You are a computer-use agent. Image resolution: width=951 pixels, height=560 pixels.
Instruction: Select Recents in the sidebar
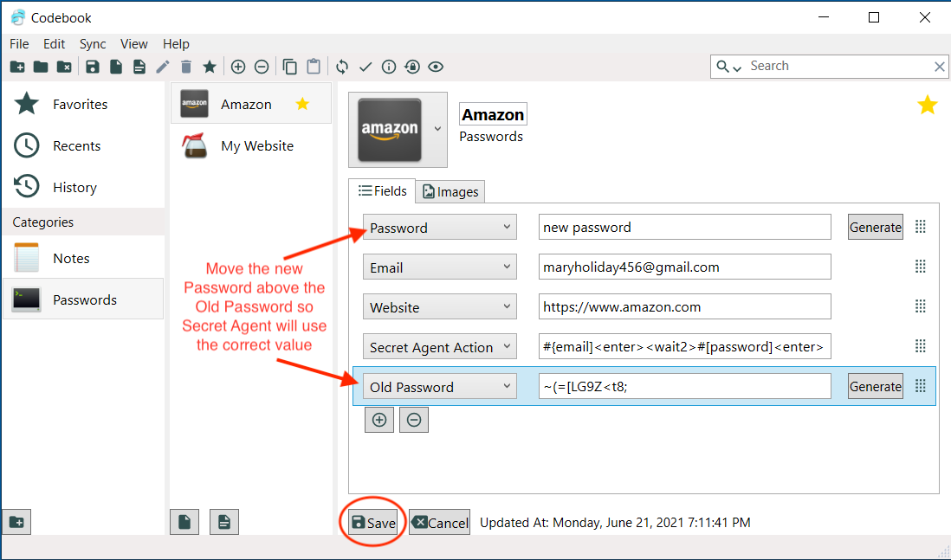point(84,145)
